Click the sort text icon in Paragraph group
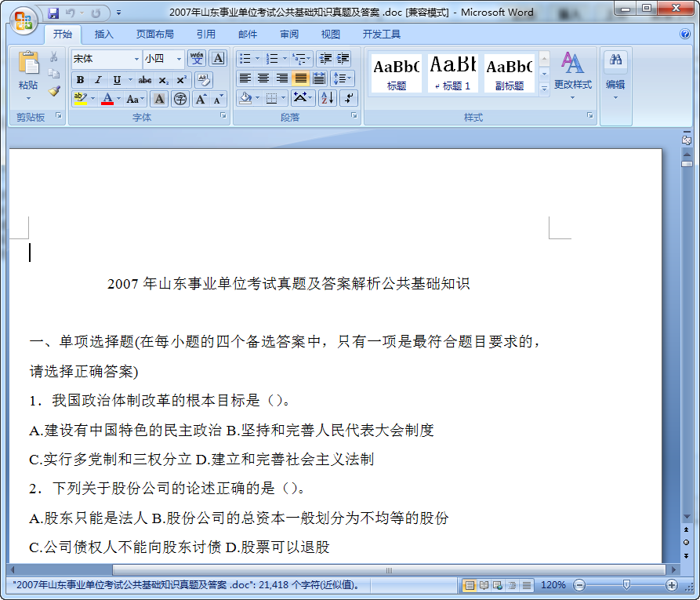The height and width of the screenshot is (600, 700). pos(327,97)
